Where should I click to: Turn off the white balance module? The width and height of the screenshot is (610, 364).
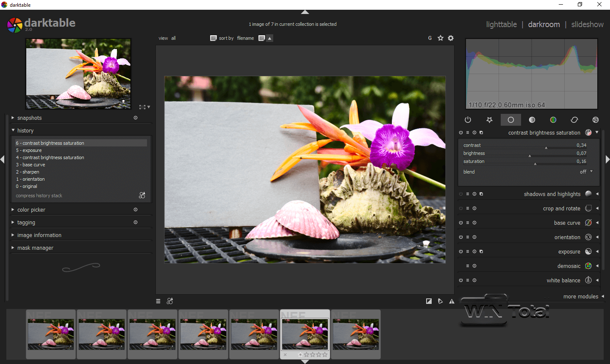461,280
